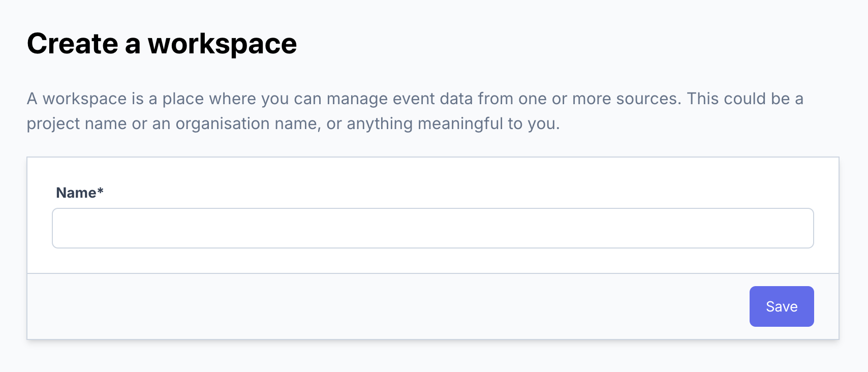Click the word "Create" in the heading
Screen dimensions: 868x372
point(73,44)
